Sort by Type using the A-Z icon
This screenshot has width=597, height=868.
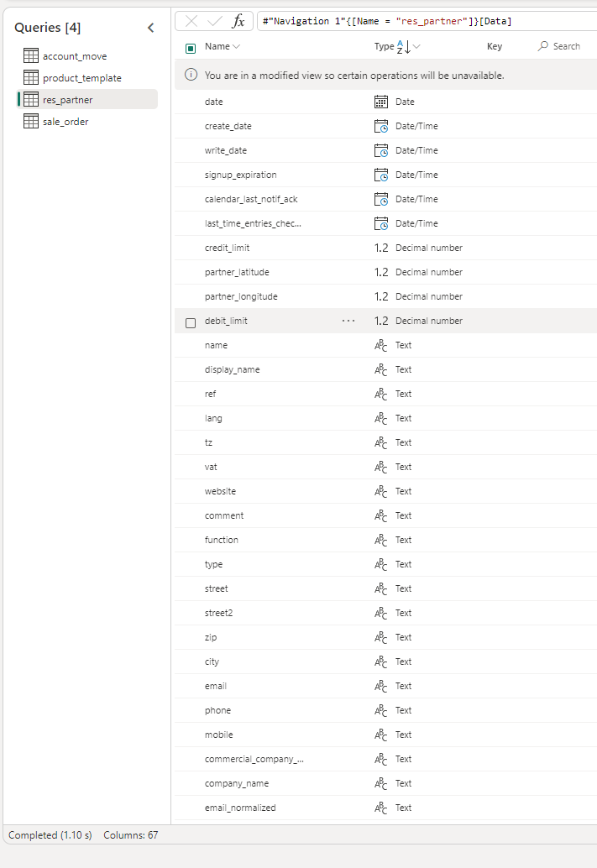point(404,47)
